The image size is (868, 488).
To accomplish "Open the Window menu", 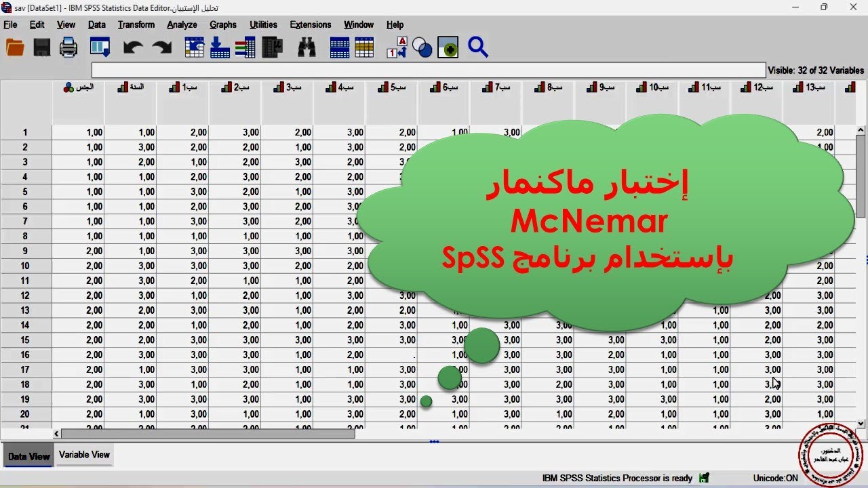I will click(359, 24).
